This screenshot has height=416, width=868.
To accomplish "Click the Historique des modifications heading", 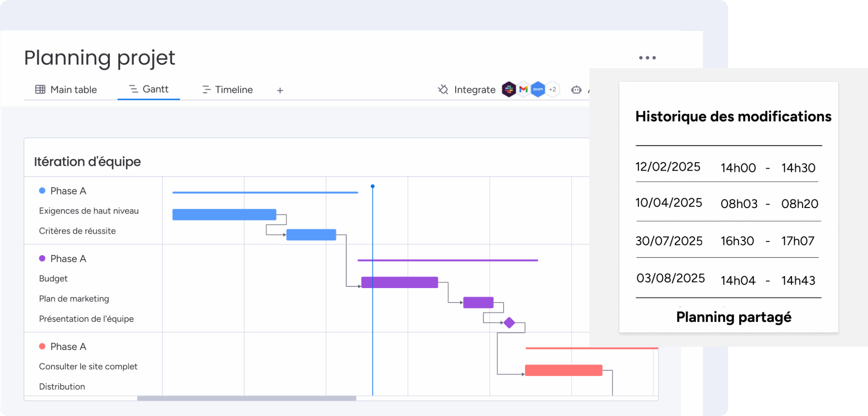I will click(733, 116).
